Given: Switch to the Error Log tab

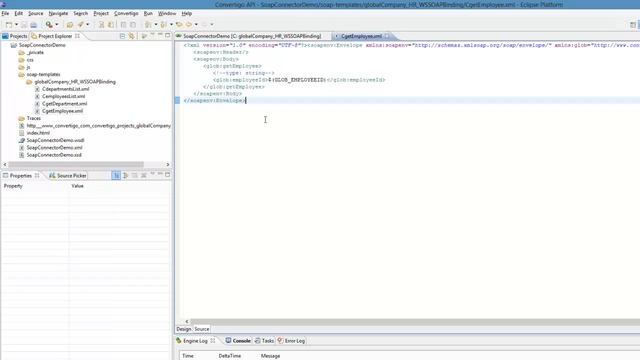Looking at the screenshot, I should (x=291, y=341).
